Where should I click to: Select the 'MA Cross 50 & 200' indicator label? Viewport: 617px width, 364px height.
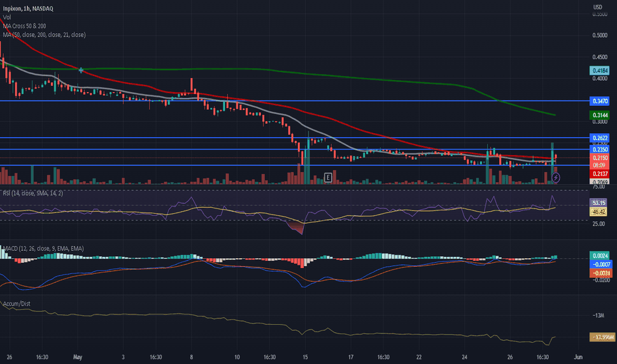[24, 26]
